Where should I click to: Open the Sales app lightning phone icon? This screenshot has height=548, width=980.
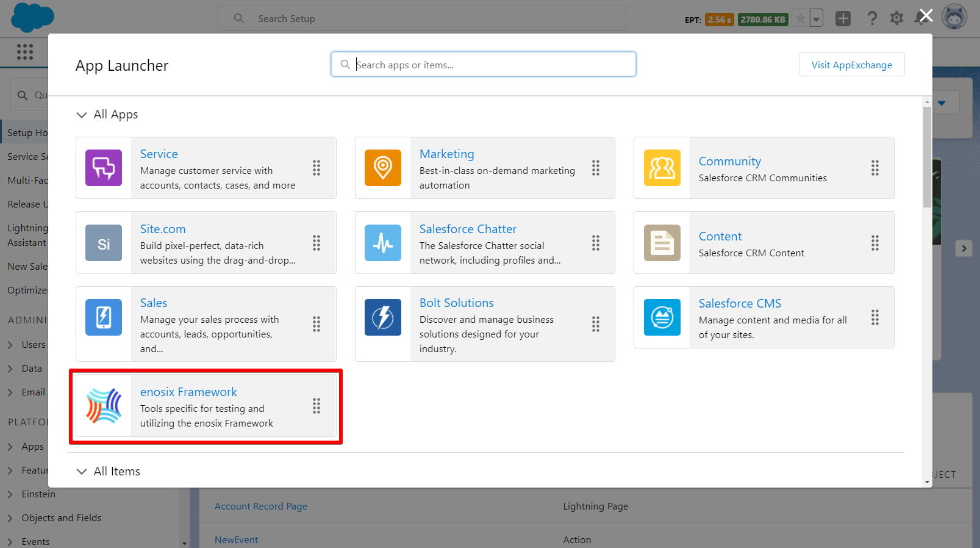pos(104,317)
